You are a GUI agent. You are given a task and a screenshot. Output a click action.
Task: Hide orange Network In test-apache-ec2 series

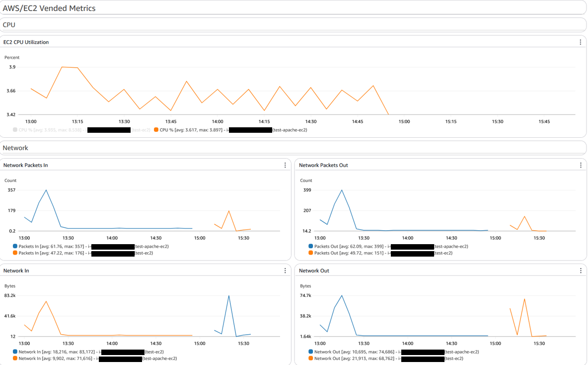[x=15, y=358]
